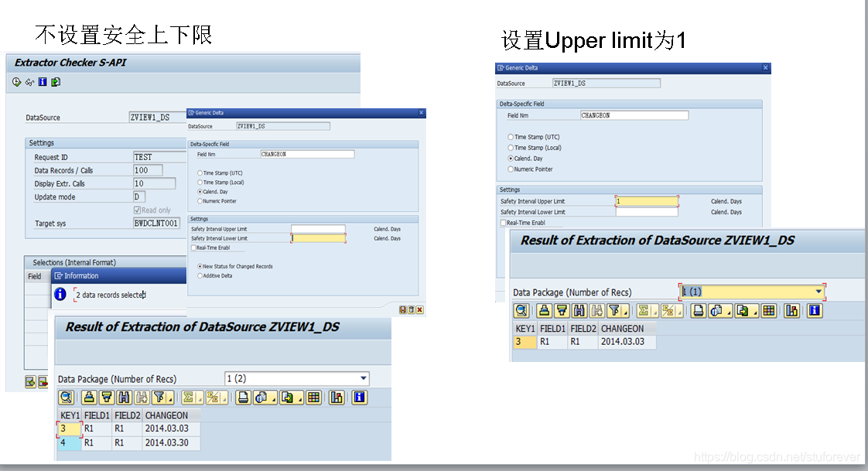Toggle Real-Time Enabl in the Upper limit dialog
The width and height of the screenshot is (868, 471).
pos(503,223)
